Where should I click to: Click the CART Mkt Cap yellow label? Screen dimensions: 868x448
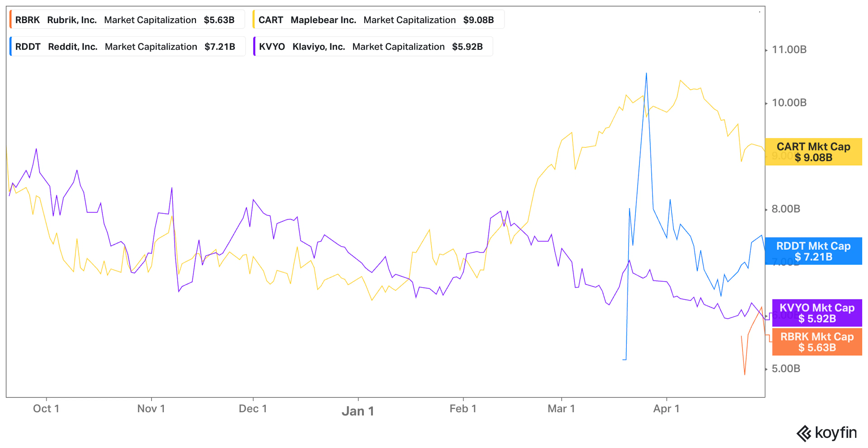(x=814, y=152)
